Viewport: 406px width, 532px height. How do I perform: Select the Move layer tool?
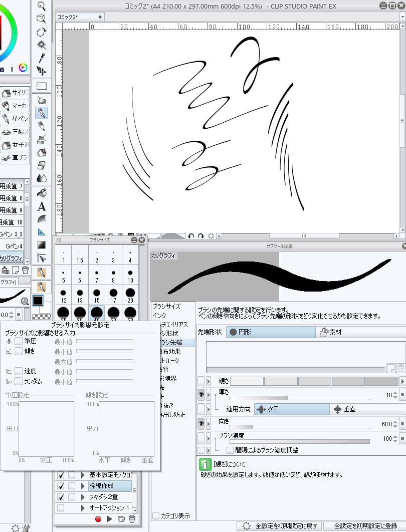[x=42, y=71]
